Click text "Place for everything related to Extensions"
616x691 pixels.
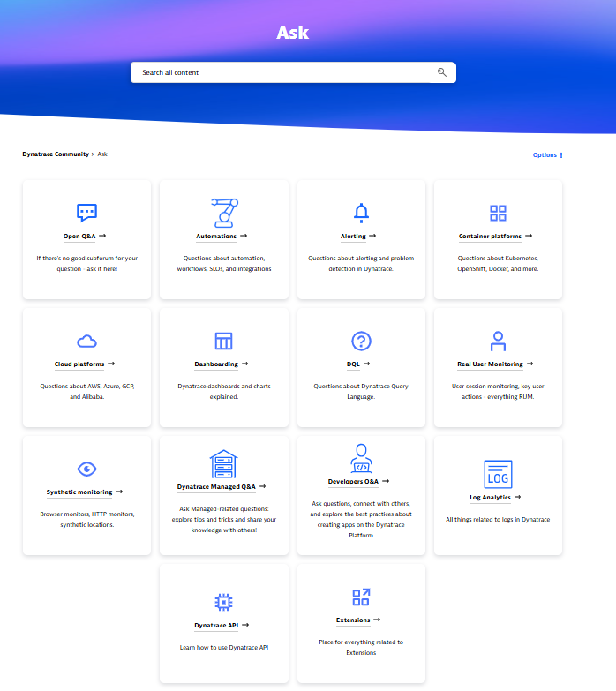coord(361,648)
